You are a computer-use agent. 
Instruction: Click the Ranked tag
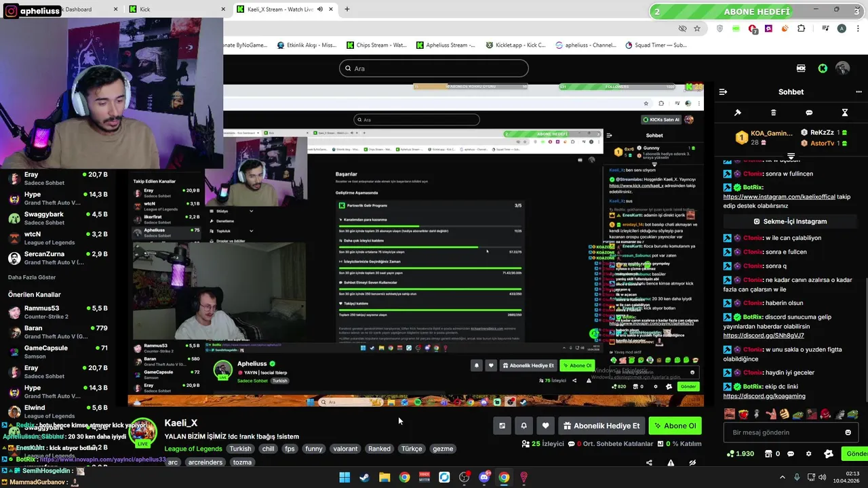pos(379,449)
